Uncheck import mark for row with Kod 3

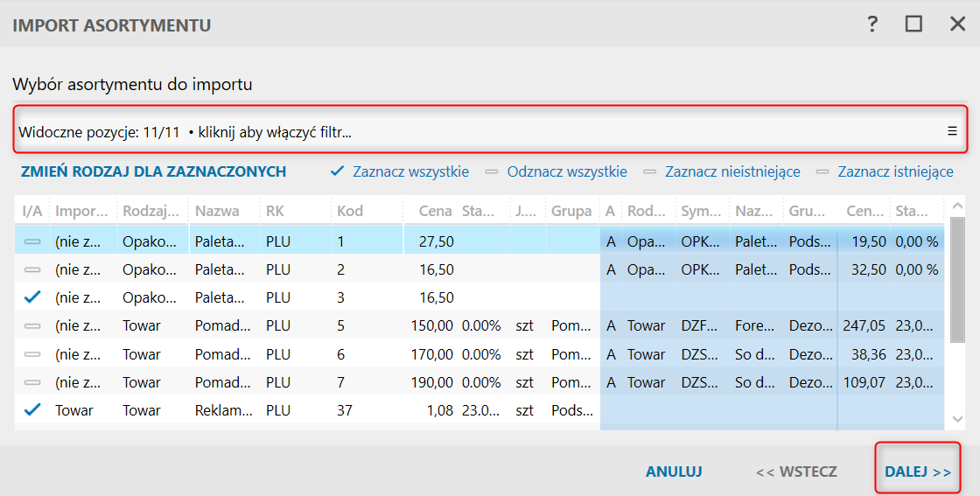pyautogui.click(x=32, y=297)
